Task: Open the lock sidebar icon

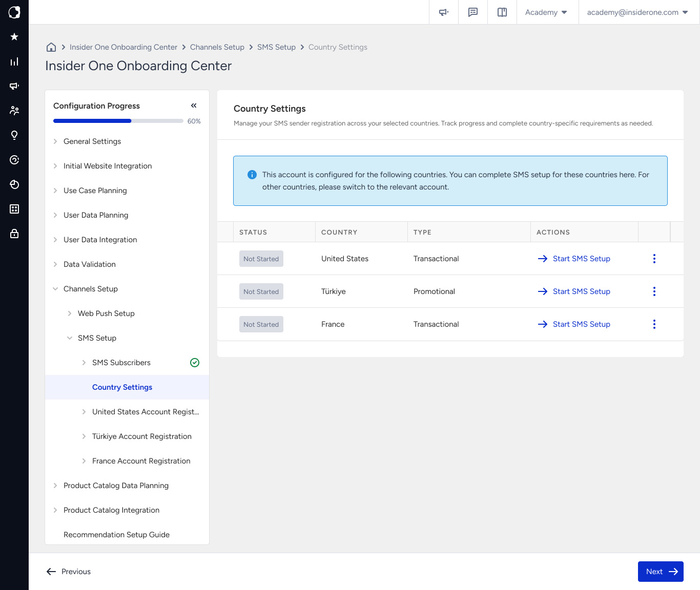Action: 14,234
